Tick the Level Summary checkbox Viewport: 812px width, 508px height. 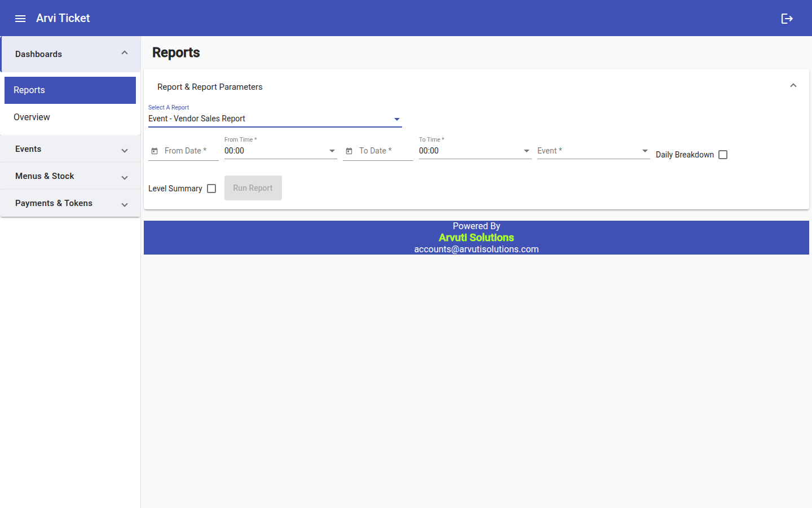coord(211,189)
